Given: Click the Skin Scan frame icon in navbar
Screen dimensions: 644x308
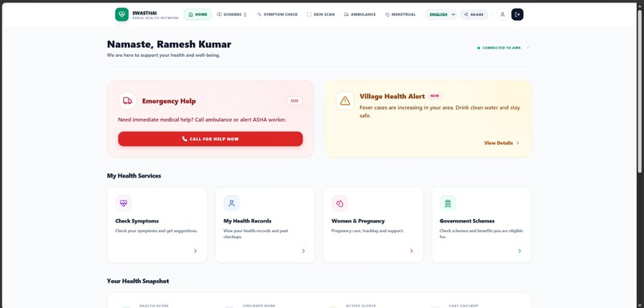Looking at the screenshot, I should 309,14.
